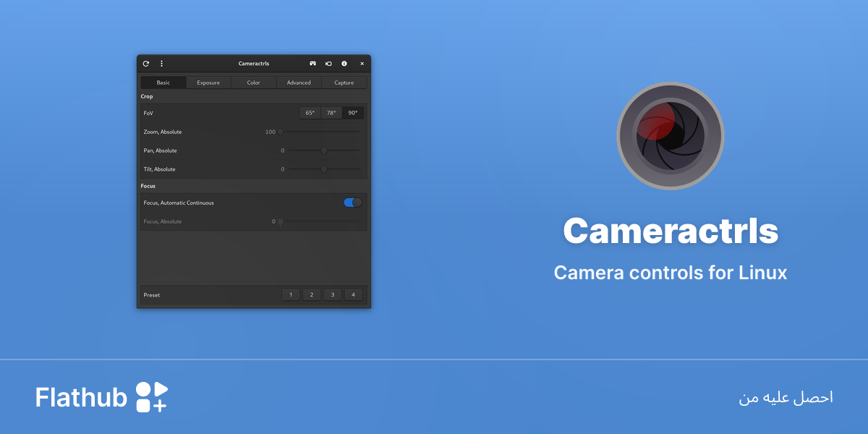Set FoV to 78°
This screenshot has height=434, width=868.
(x=331, y=113)
